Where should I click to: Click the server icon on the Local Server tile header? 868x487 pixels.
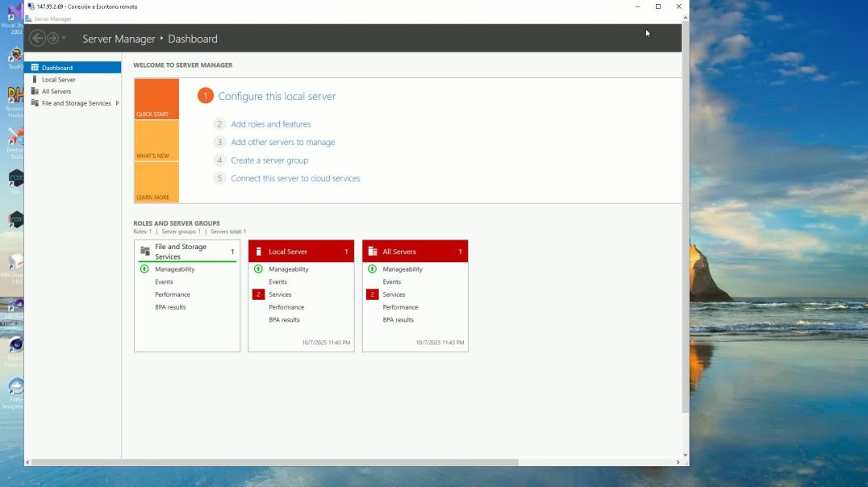tap(258, 251)
